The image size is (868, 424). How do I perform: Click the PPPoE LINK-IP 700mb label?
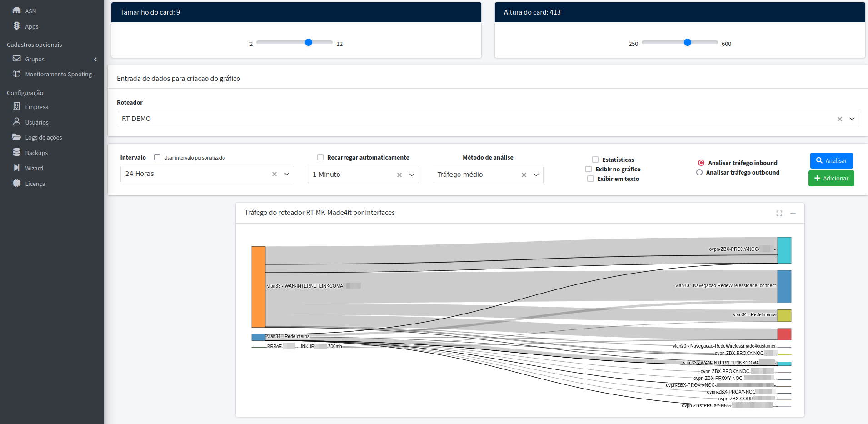304,346
